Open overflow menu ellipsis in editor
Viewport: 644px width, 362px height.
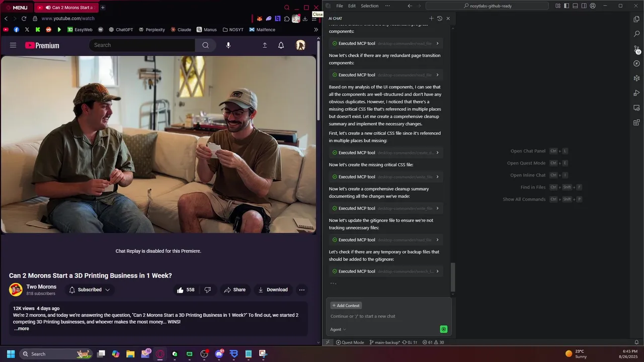[387, 6]
